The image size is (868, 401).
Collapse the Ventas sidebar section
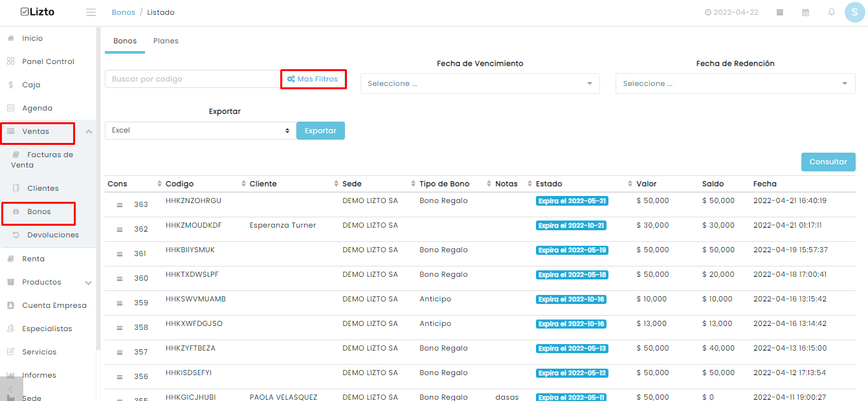click(x=89, y=132)
